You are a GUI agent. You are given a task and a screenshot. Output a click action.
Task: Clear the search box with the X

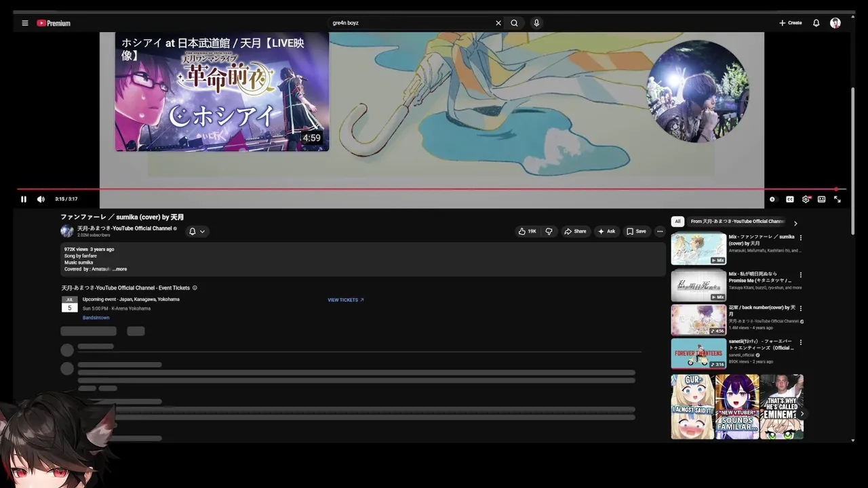[x=498, y=23]
